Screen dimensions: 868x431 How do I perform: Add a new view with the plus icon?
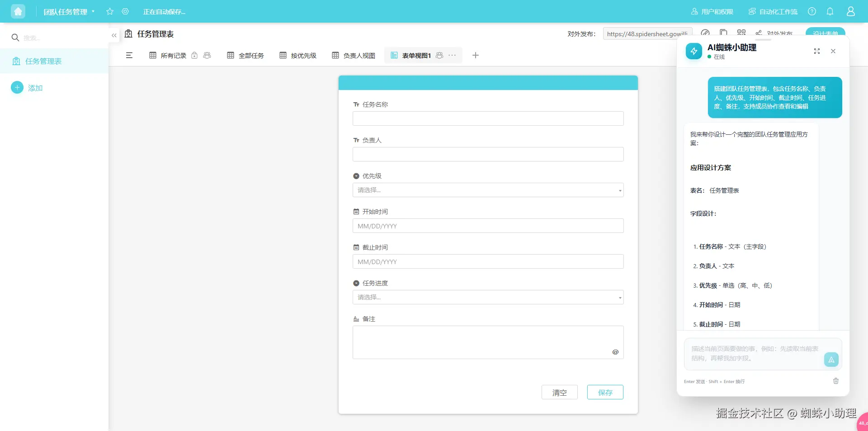tap(476, 55)
